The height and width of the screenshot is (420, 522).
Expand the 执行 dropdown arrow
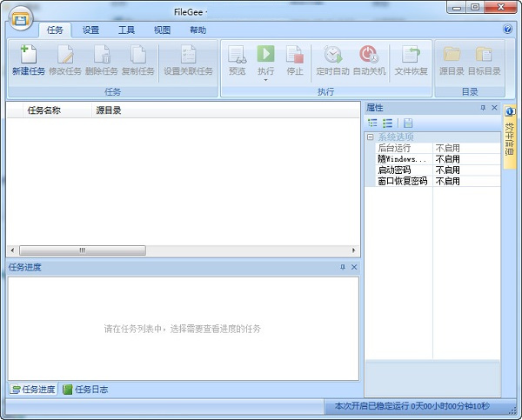click(265, 80)
